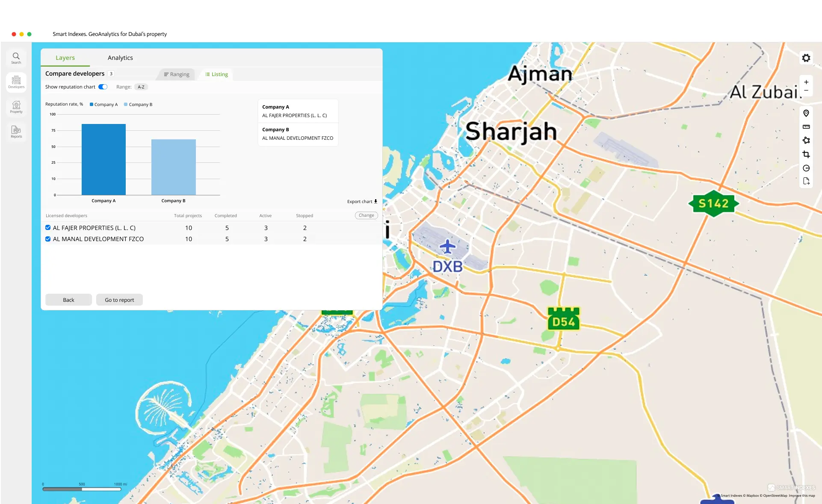Click the Change button
The image size is (822, 504).
coord(366,215)
